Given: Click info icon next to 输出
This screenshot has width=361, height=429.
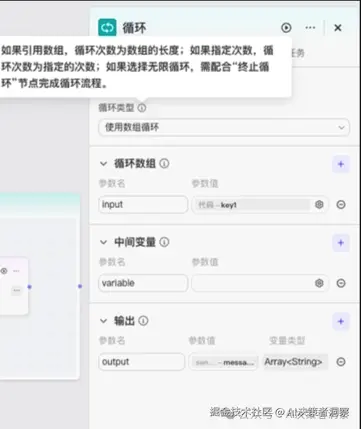Looking at the screenshot, I should point(143,321).
